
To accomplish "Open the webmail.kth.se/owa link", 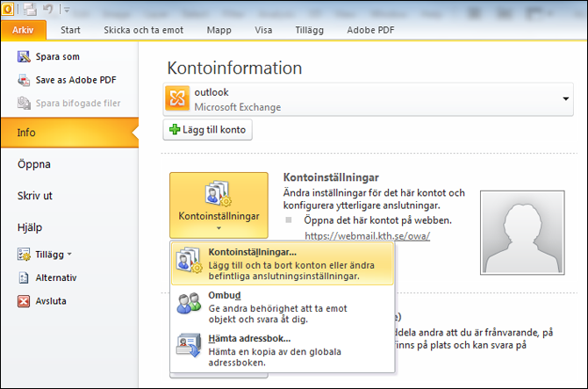I will [367, 236].
